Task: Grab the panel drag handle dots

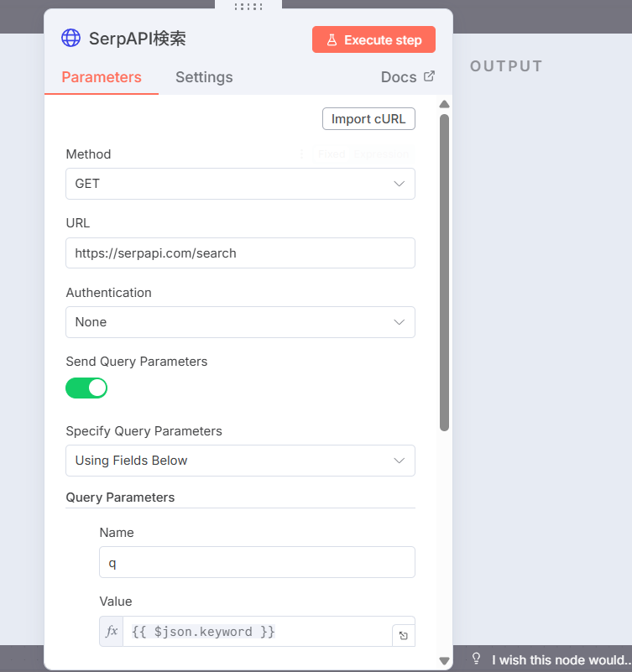Action: 248,7
